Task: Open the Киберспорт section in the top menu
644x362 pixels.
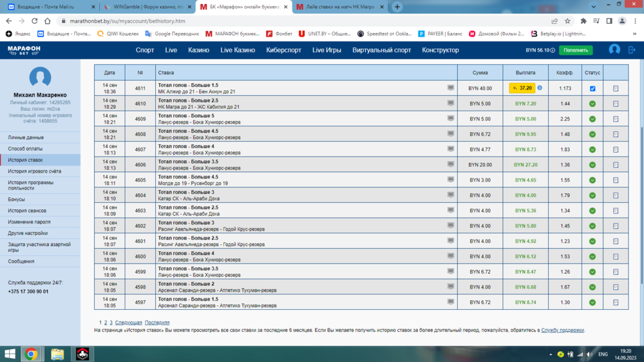Action: (283, 50)
